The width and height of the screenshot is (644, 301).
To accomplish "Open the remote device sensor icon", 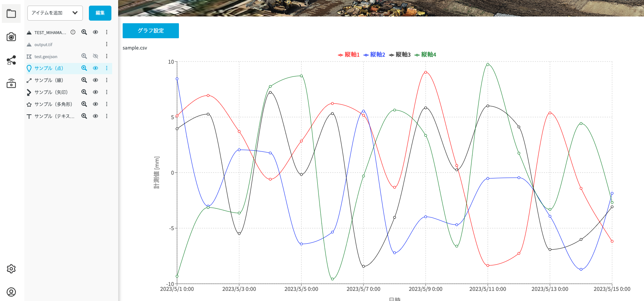I will 11,84.
